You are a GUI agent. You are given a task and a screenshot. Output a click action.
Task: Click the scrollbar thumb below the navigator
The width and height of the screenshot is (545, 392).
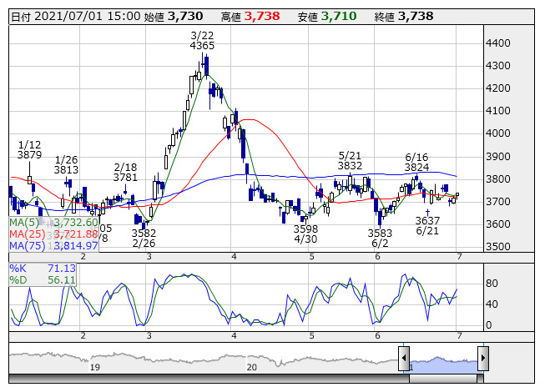click(443, 378)
